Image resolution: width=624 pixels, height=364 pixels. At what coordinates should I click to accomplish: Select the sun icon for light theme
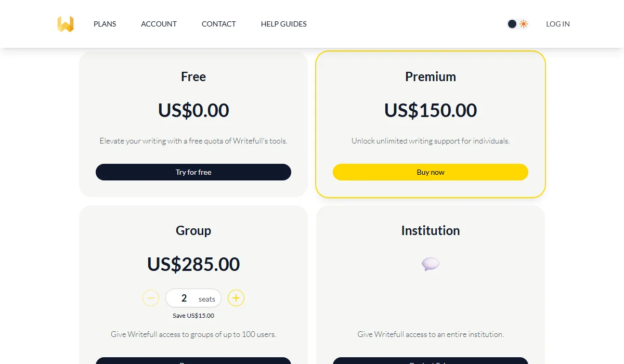(x=523, y=23)
